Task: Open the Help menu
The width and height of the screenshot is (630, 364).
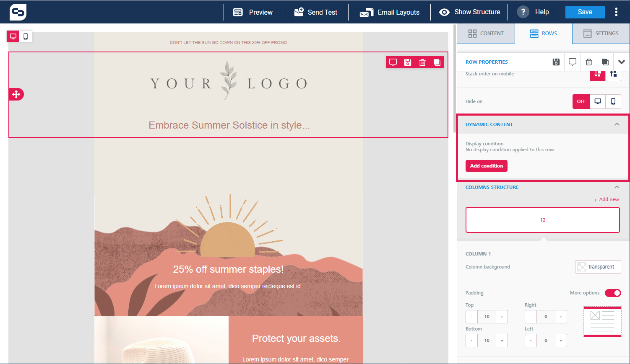Action: tap(533, 12)
